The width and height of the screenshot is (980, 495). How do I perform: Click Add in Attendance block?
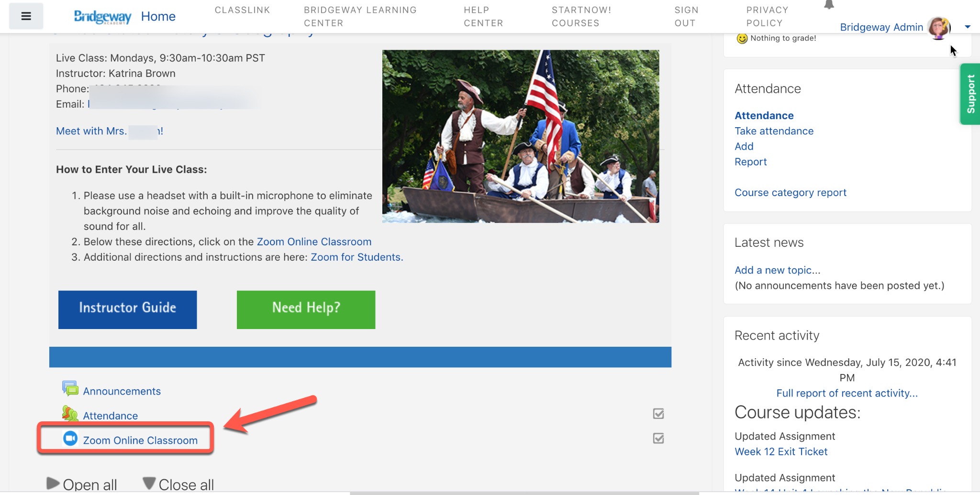click(x=744, y=146)
